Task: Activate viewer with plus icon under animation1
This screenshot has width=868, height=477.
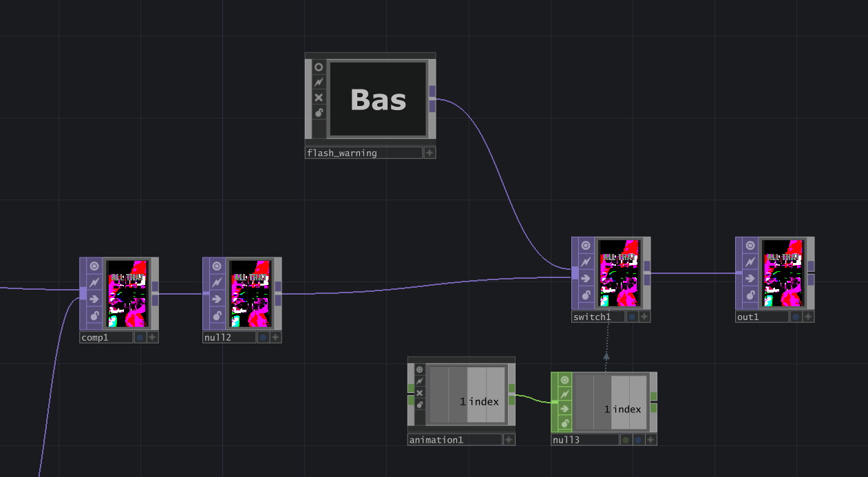Action: [x=509, y=440]
